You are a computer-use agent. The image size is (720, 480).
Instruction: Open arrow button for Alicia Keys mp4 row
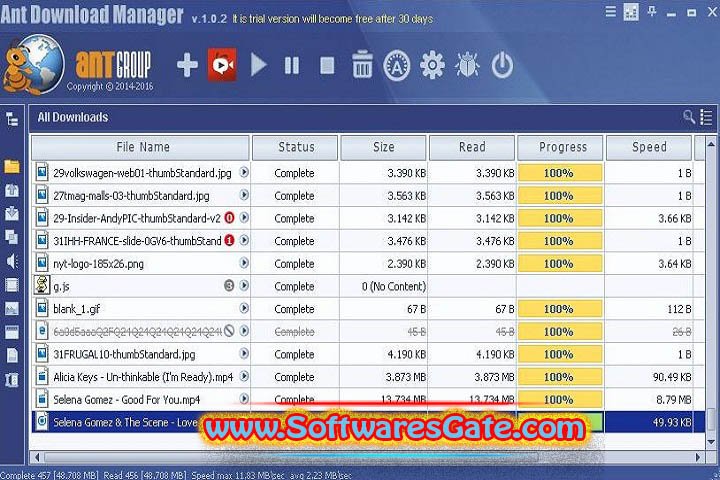click(244, 376)
